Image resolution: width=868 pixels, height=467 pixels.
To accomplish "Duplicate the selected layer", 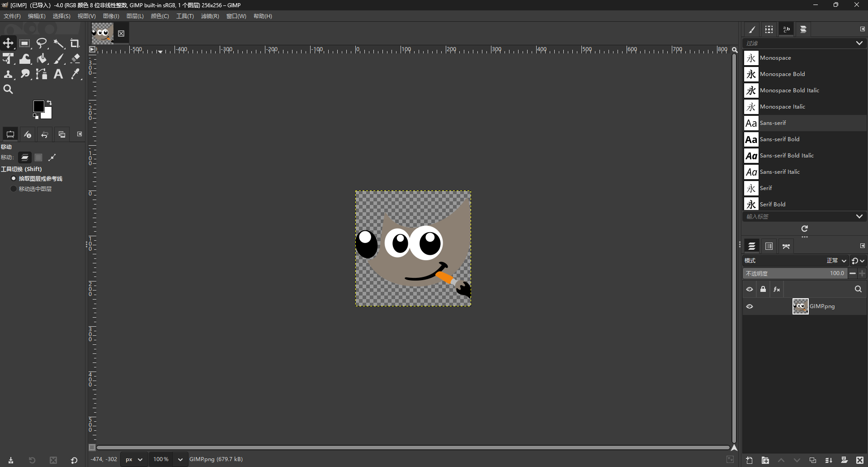I will [812, 460].
